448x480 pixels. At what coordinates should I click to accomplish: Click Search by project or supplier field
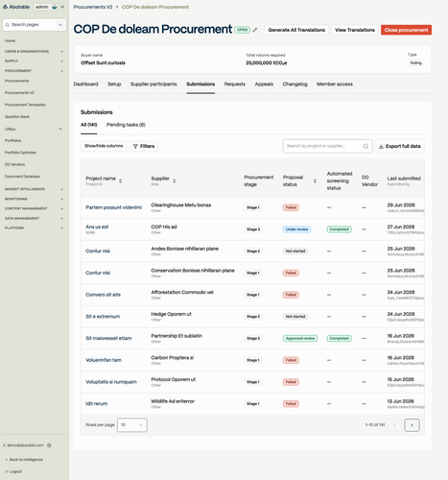327,146
